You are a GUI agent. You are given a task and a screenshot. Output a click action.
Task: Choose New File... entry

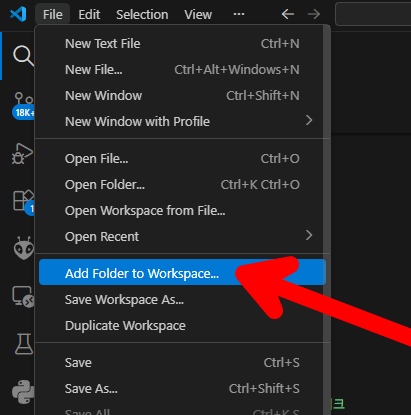[182, 70]
